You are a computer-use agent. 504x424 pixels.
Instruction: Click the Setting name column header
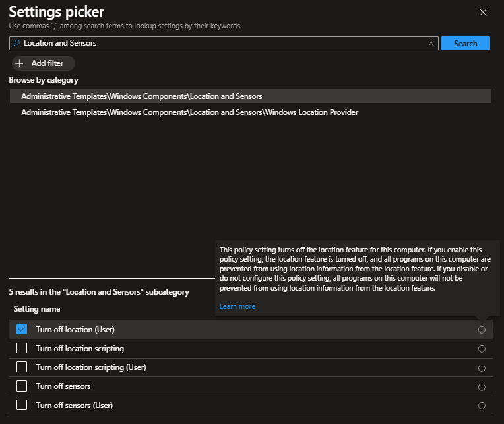click(37, 309)
